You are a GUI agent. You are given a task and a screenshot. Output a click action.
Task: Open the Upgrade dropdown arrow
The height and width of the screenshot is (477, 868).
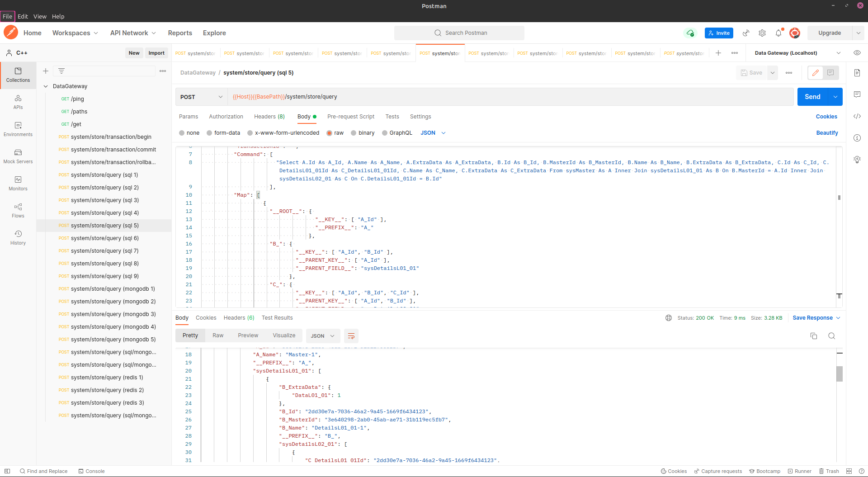(858, 33)
